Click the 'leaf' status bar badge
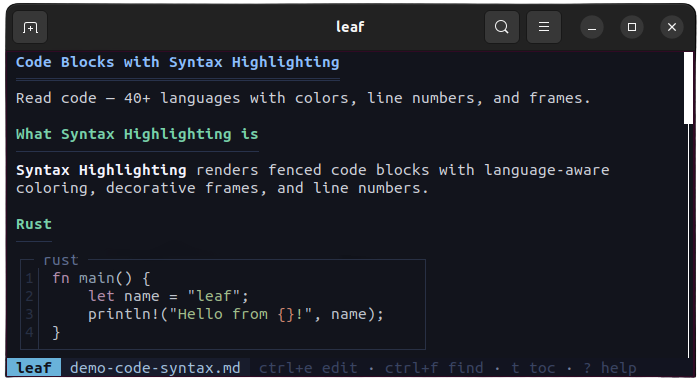 [x=34, y=367]
